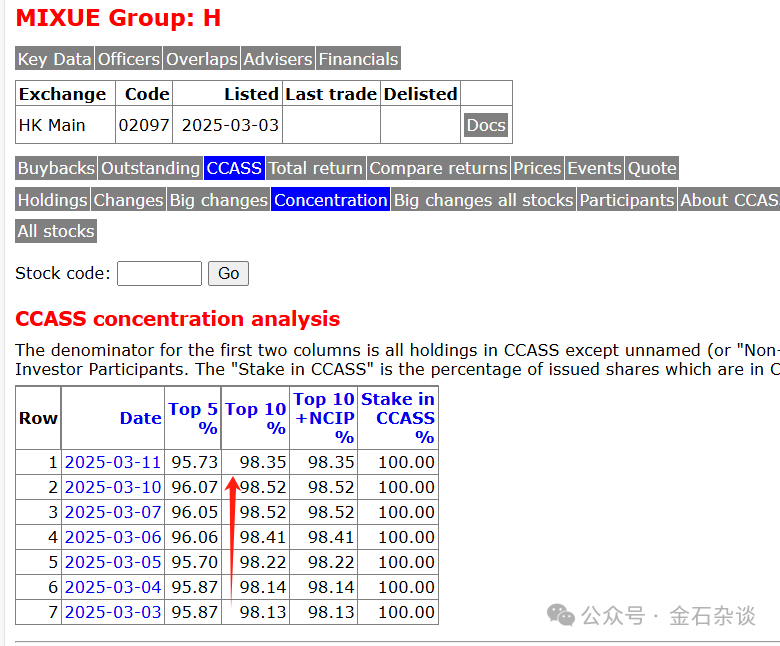Open the Events tab

pos(594,168)
